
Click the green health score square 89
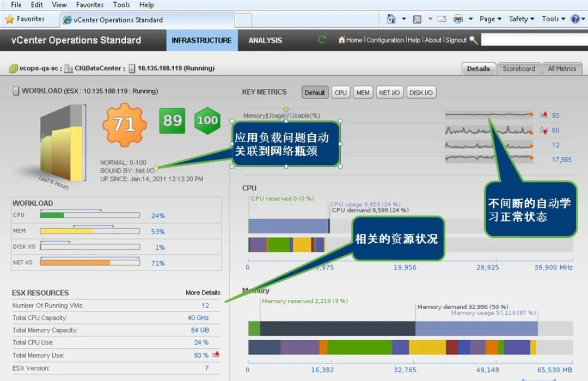[172, 120]
